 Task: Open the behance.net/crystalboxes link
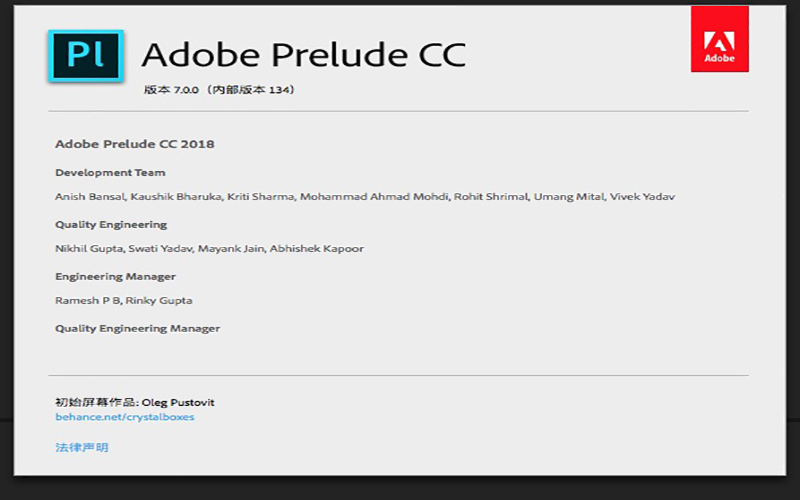(x=124, y=417)
